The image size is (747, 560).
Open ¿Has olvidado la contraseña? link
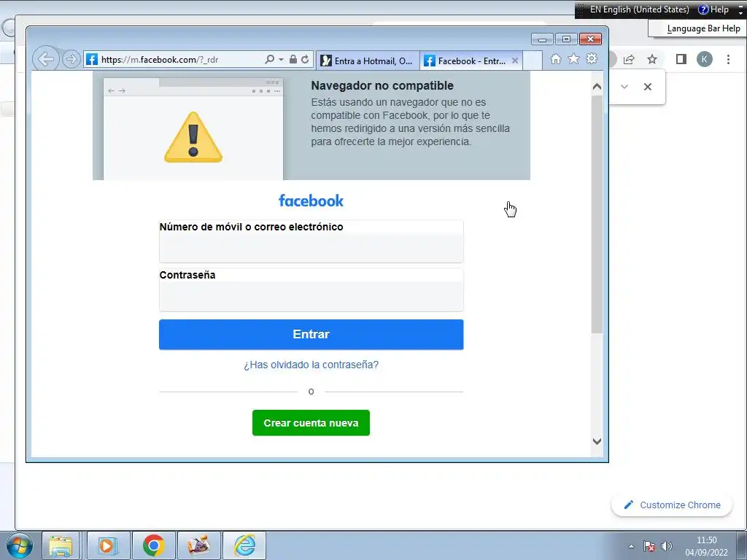[311, 365]
